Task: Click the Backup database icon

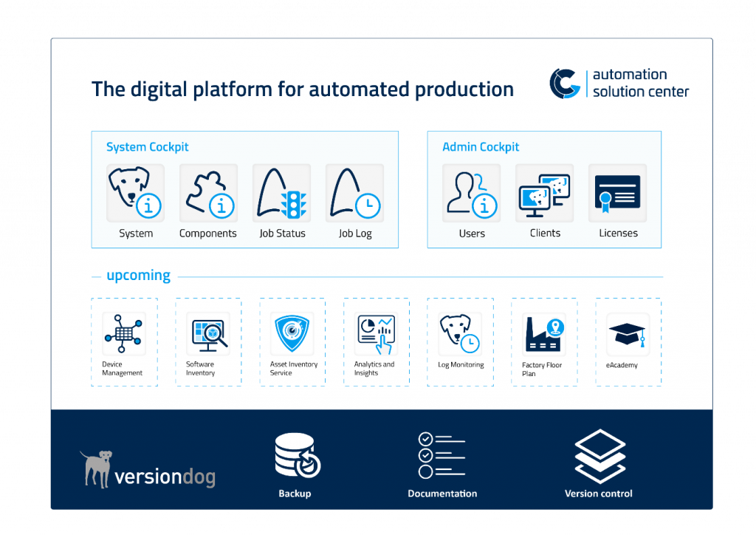Action: [296, 454]
